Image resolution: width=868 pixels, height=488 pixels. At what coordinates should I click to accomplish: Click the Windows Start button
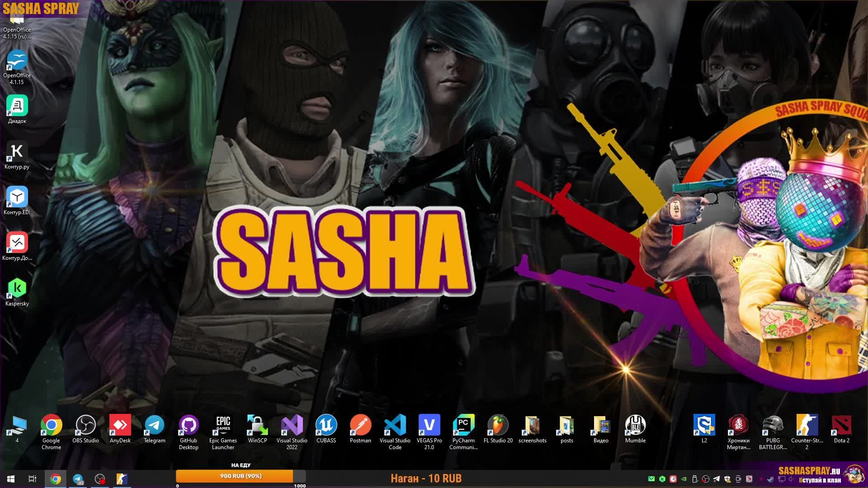tap(11, 479)
